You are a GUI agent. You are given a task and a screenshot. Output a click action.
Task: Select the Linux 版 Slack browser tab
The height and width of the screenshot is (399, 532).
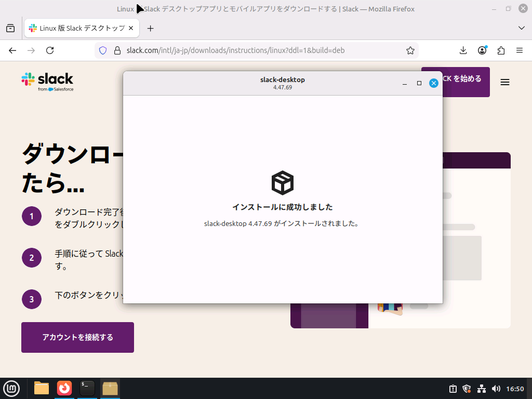point(78,28)
